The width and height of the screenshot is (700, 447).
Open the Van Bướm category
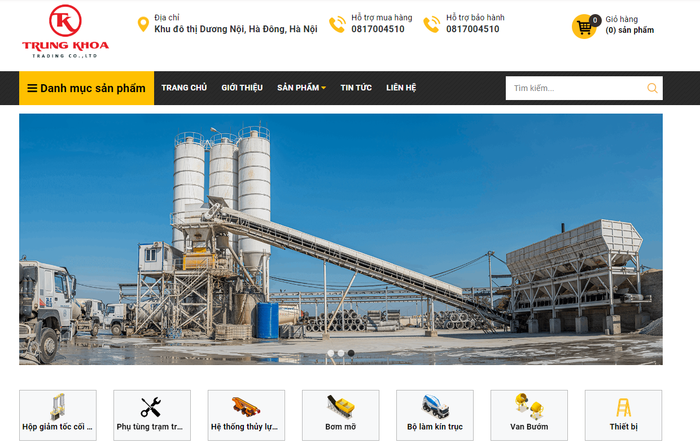[x=529, y=415]
